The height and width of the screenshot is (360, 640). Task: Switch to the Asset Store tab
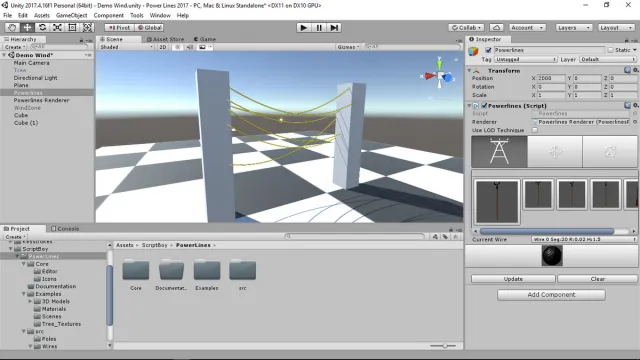[x=165, y=39]
